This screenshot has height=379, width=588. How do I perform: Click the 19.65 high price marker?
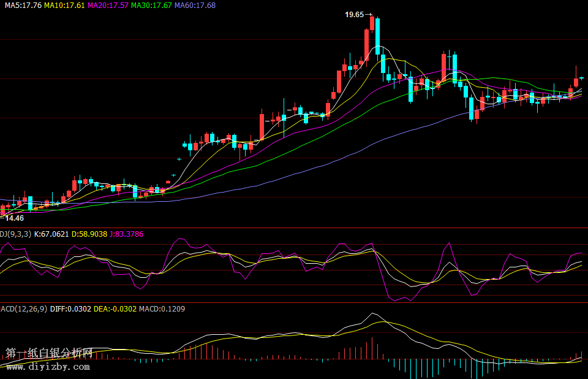354,14
